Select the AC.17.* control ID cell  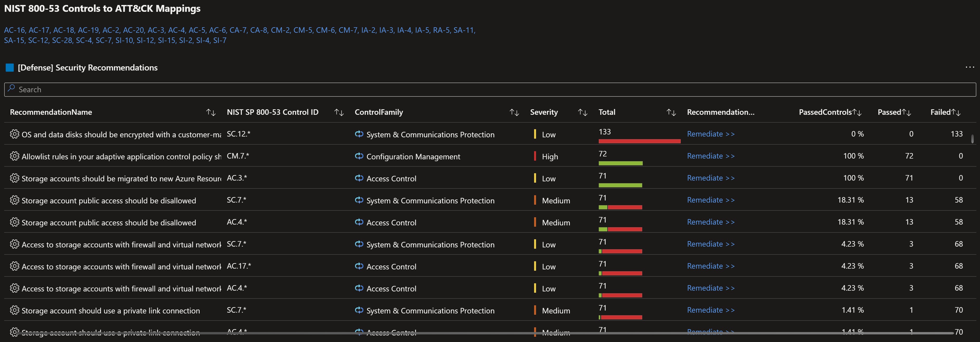point(239,266)
